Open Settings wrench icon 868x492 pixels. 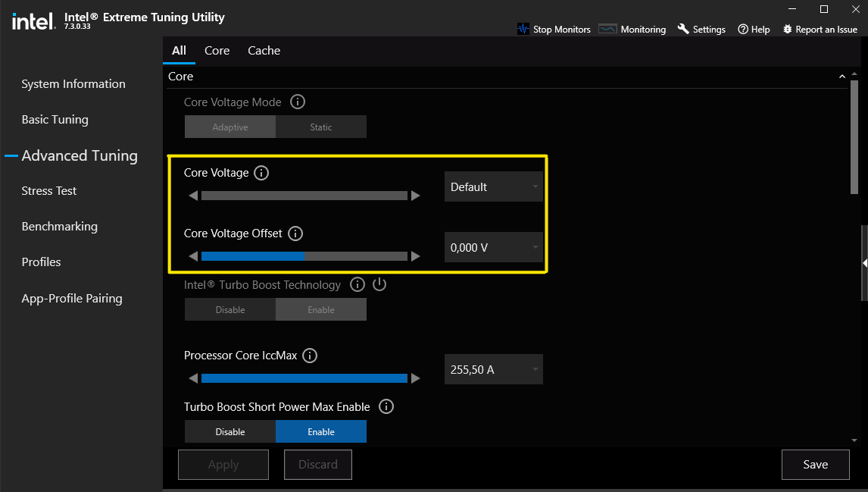click(683, 29)
